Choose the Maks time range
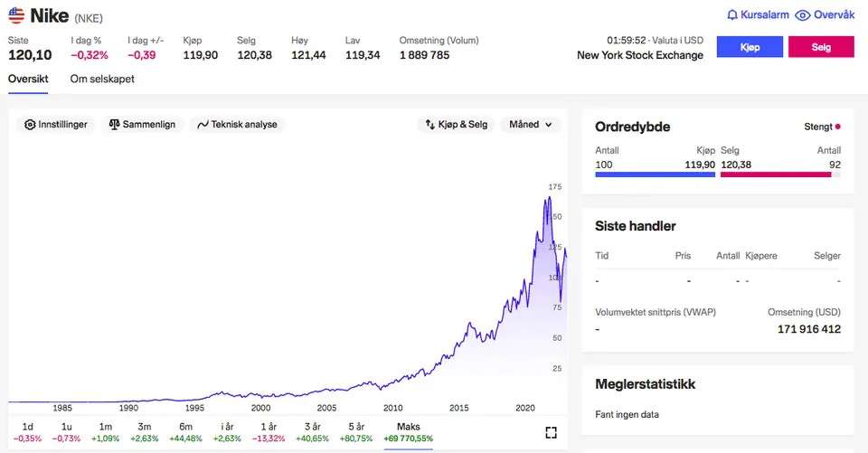 click(x=409, y=432)
